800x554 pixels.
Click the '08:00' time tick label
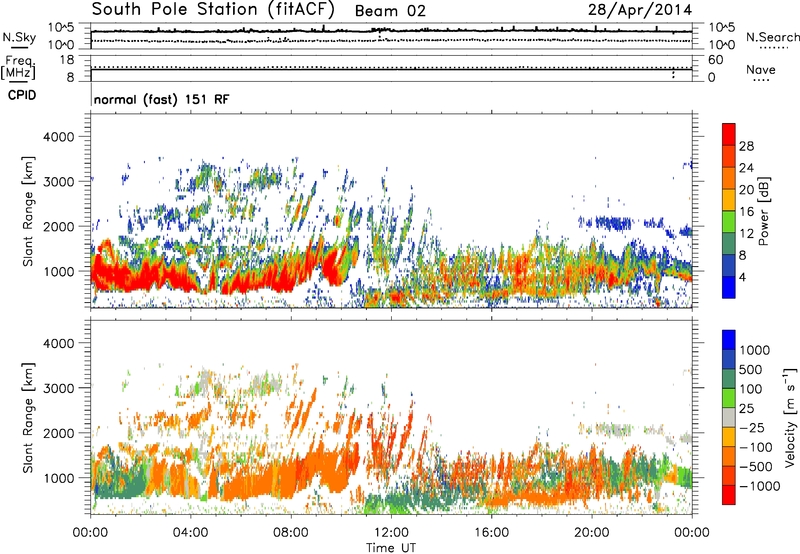tap(290, 533)
